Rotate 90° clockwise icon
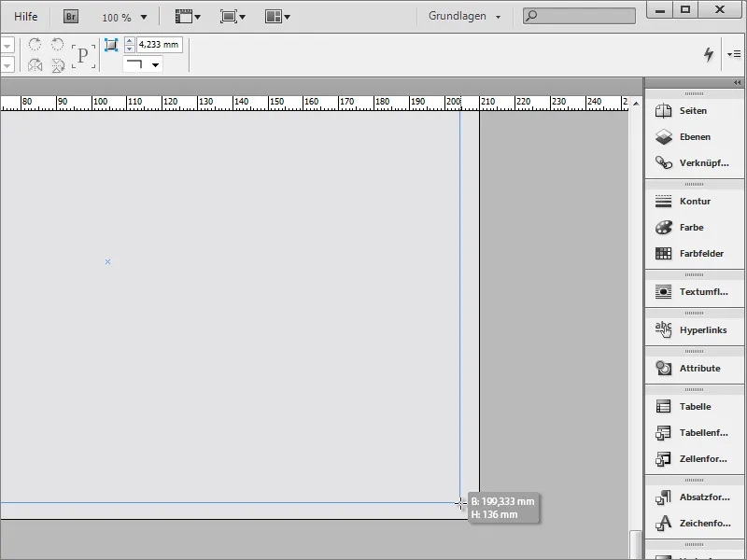This screenshot has width=747, height=560. (35, 44)
